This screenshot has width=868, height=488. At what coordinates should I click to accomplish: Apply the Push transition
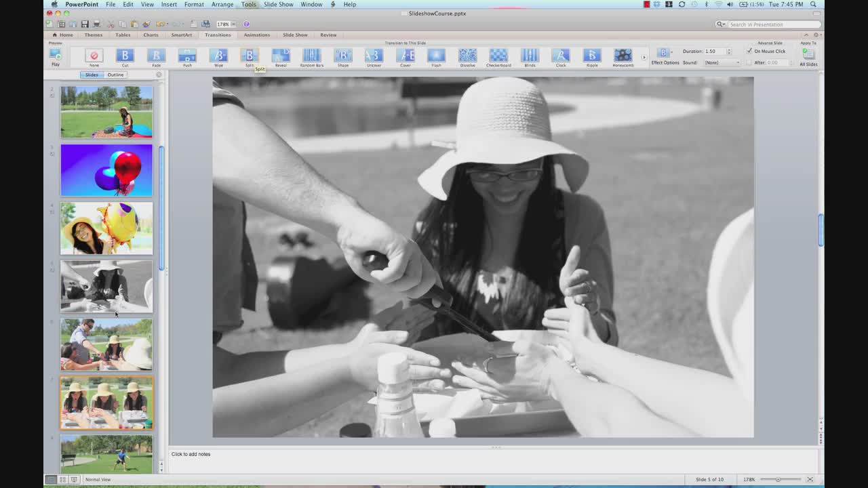[187, 58]
